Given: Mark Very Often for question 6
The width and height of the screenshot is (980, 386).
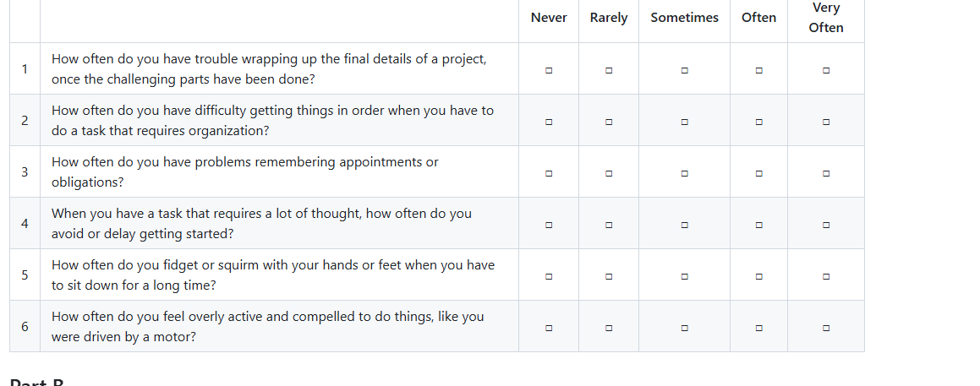Looking at the screenshot, I should click(825, 328).
